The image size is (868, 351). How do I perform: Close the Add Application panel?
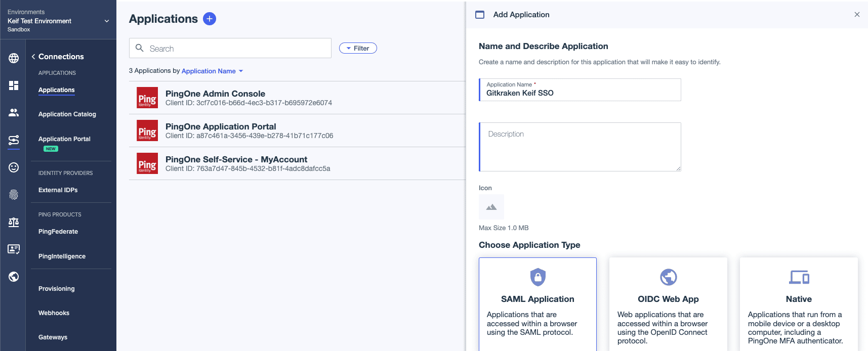[857, 15]
